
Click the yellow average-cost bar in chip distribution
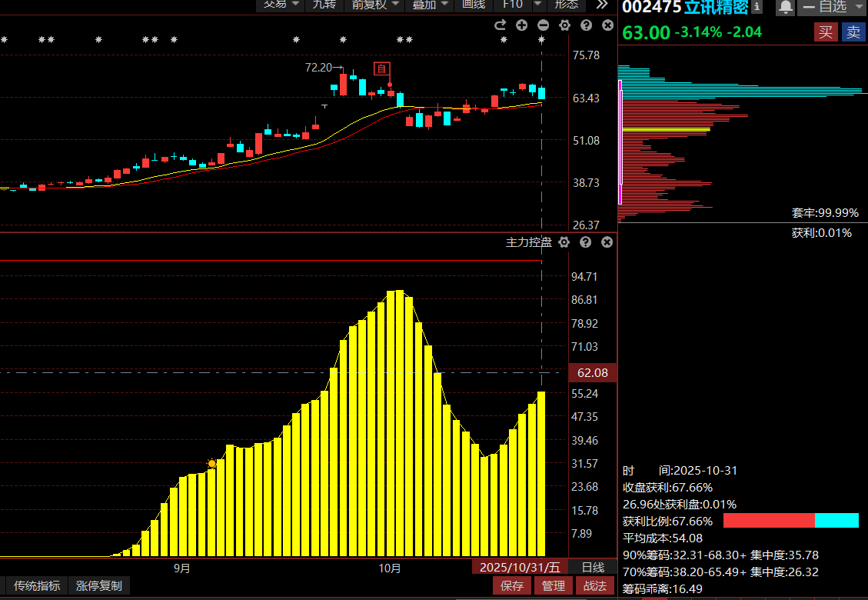click(665, 130)
